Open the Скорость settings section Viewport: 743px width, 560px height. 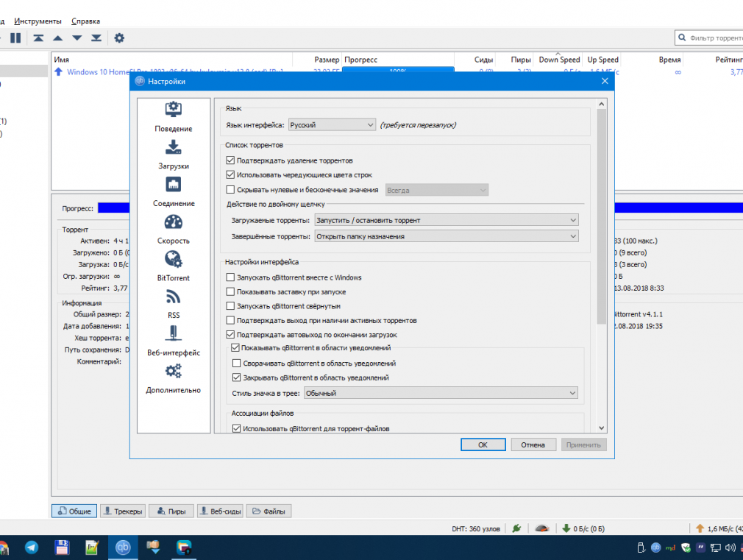174,229
